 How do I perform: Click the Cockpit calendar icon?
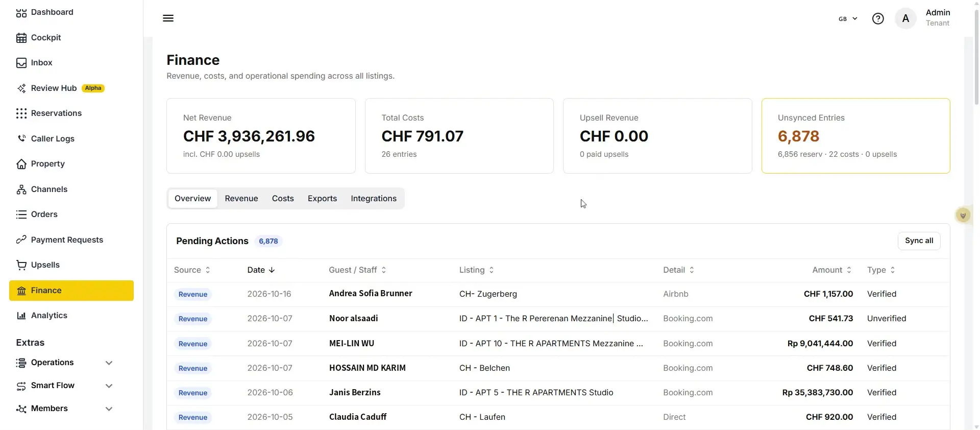click(21, 38)
